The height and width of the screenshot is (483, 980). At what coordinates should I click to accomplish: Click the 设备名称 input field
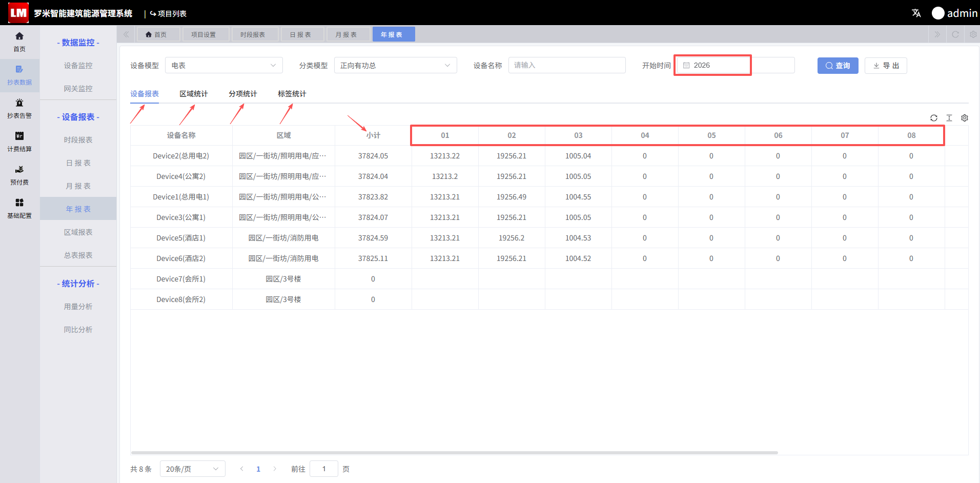(567, 65)
